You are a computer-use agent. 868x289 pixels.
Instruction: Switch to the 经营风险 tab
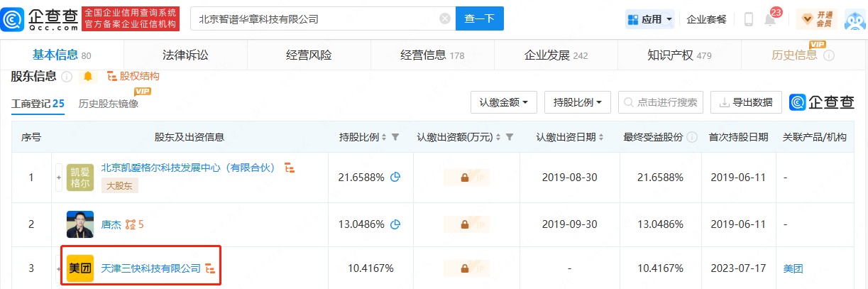309,55
